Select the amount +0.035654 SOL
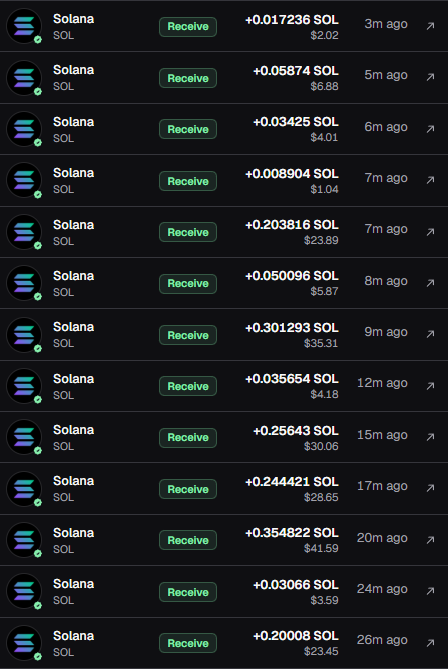 [x=292, y=379]
